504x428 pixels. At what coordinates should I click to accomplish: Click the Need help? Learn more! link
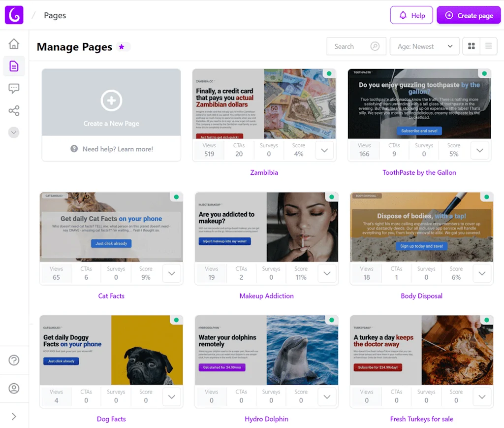(x=118, y=149)
